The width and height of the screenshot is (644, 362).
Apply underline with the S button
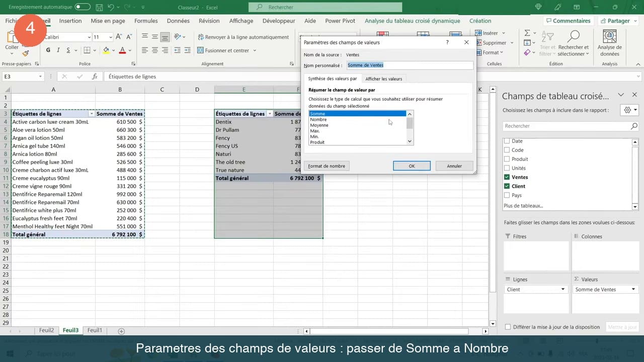tap(68, 50)
